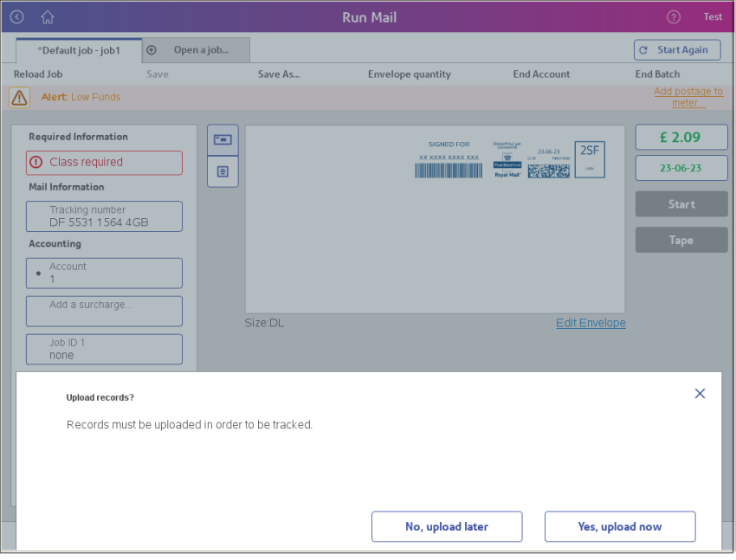Viewport: 736px width, 560px height.
Task: Select the label printing mode icon
Action: tap(222, 171)
